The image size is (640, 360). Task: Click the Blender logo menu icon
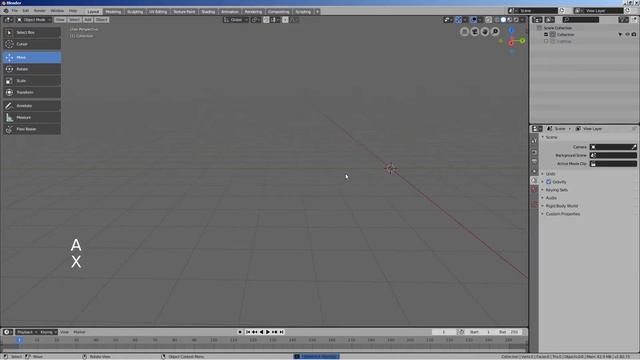tap(6, 11)
